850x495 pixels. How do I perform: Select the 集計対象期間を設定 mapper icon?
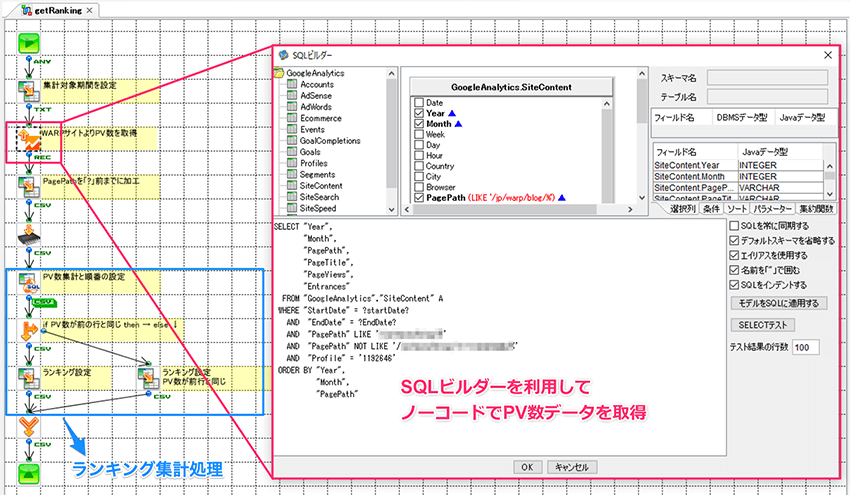tap(28, 92)
